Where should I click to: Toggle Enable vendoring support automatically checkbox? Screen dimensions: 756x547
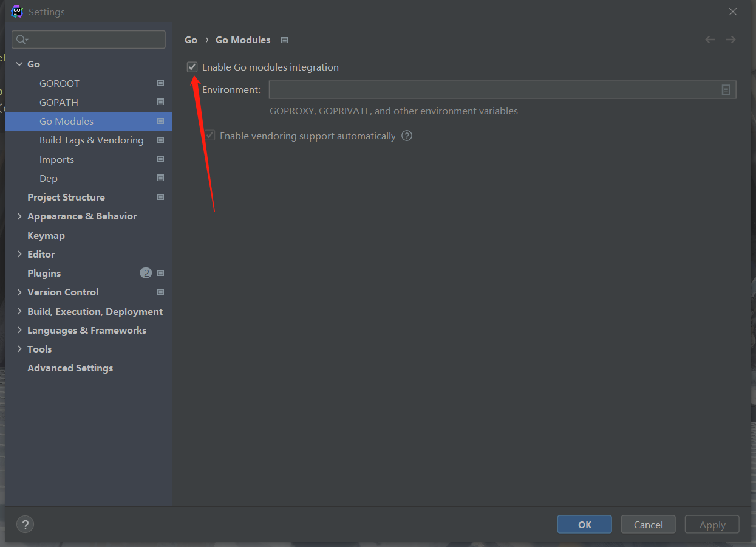[210, 136]
